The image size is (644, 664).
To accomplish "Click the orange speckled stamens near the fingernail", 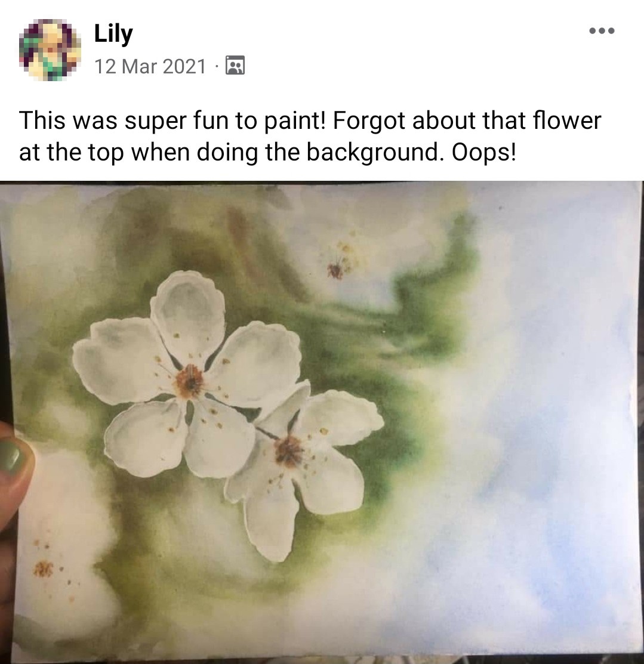I will 46,566.
